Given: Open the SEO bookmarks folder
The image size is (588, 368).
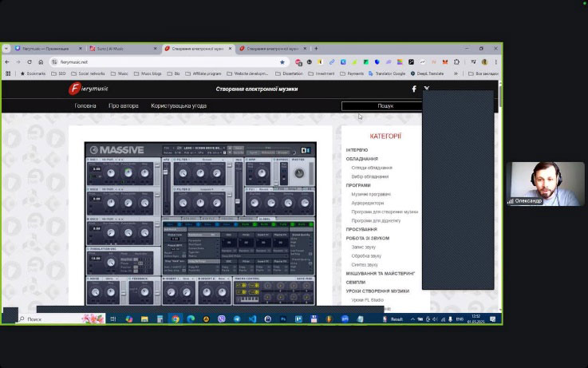Looking at the screenshot, I should 58,73.
